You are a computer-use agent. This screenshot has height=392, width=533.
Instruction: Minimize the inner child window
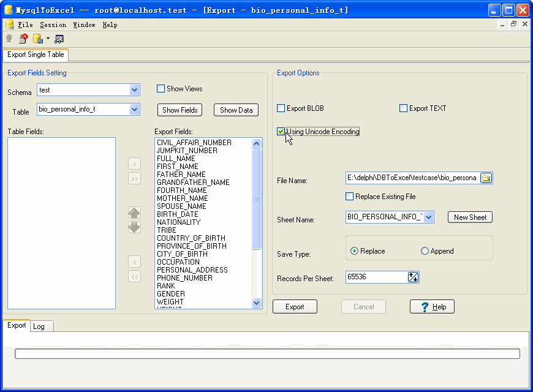tap(502, 24)
